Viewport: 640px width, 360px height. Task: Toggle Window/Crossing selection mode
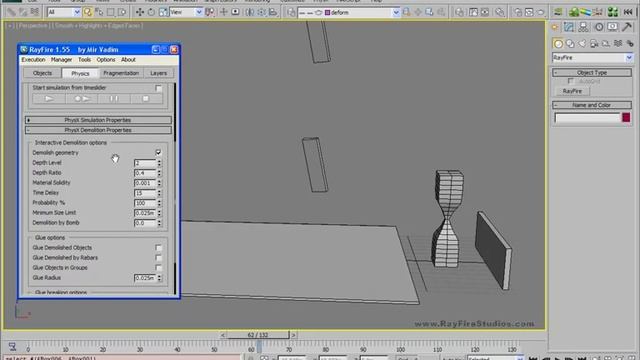(122, 12)
